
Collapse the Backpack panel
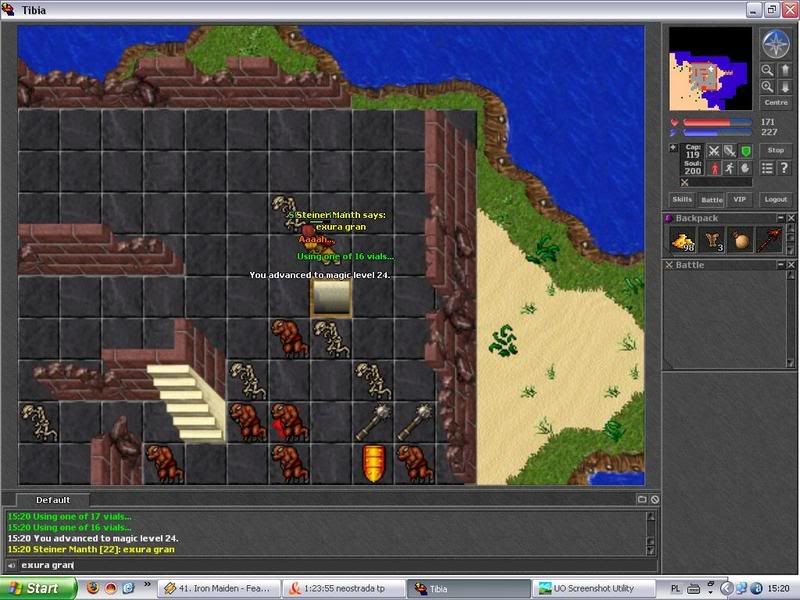pos(780,218)
